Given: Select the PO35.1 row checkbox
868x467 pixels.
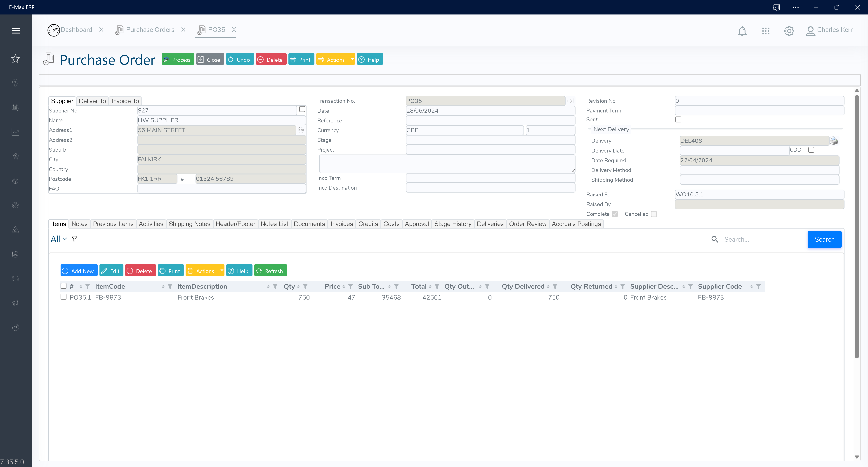Looking at the screenshot, I should tap(63, 297).
